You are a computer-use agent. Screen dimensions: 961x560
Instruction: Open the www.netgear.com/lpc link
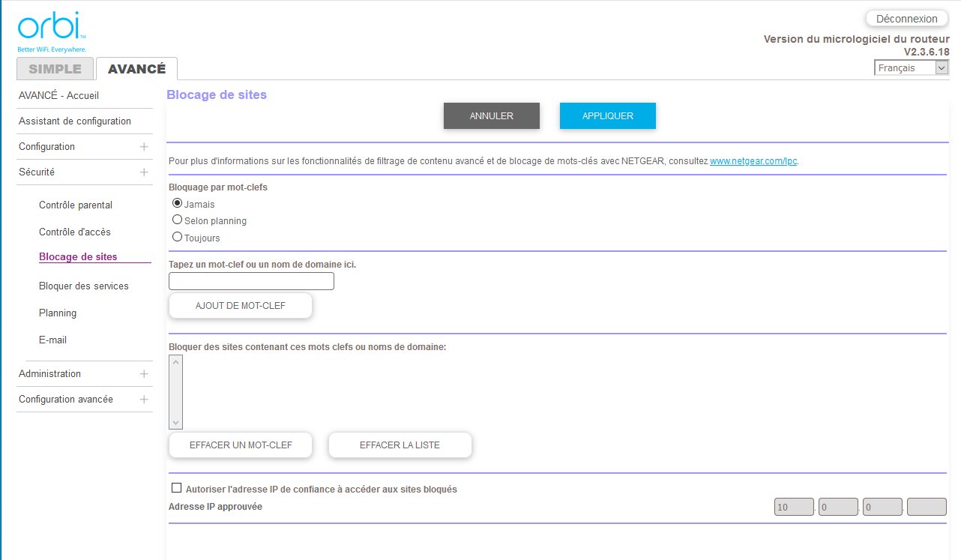coord(753,161)
